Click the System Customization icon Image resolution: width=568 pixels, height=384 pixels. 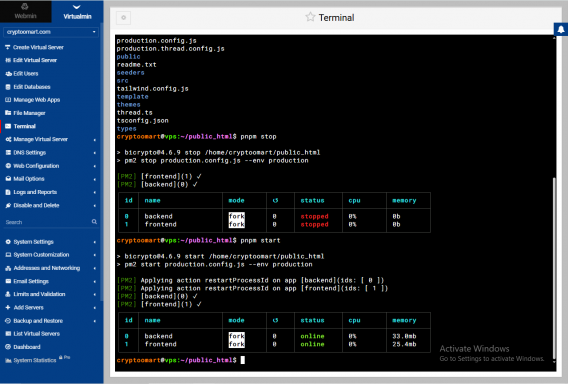[8, 255]
